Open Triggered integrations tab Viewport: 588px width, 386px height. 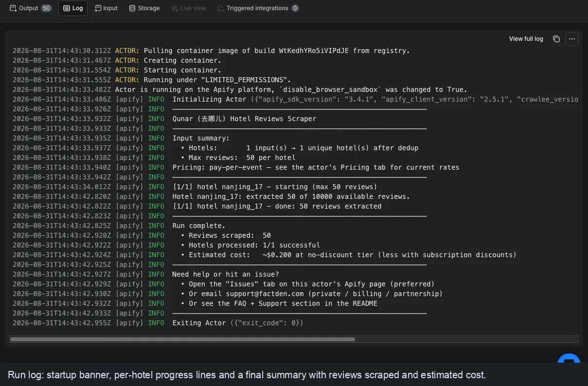coord(258,8)
